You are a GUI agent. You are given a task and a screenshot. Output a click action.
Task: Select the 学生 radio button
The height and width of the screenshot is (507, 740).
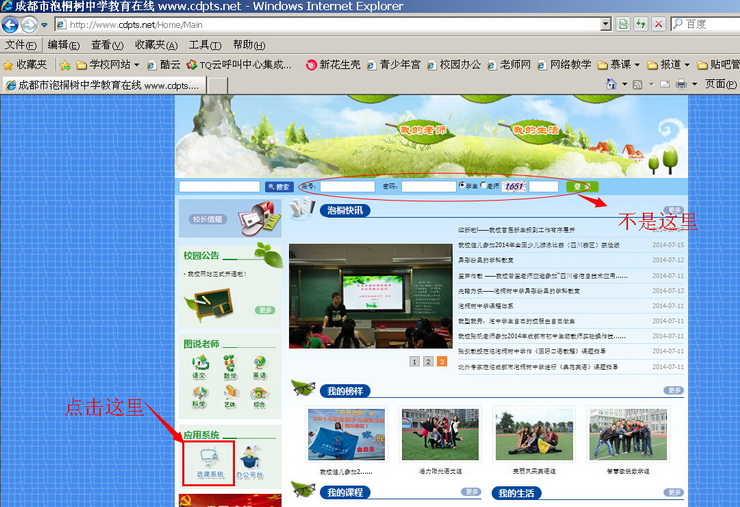[x=460, y=186]
